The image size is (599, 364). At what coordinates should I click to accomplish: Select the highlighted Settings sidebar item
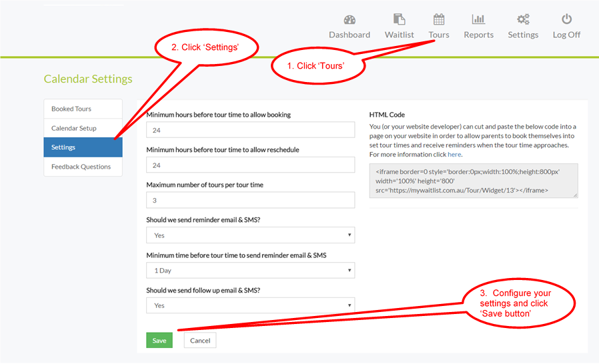83,147
